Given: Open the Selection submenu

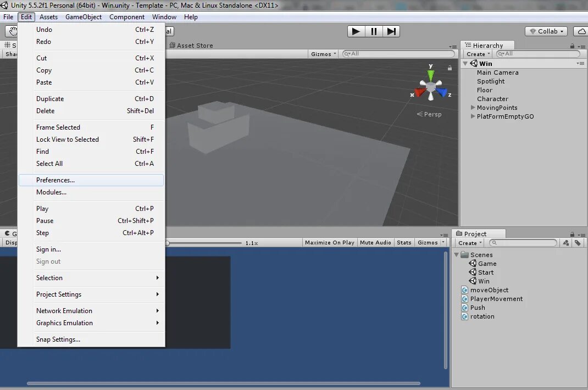Looking at the screenshot, I should point(91,278).
